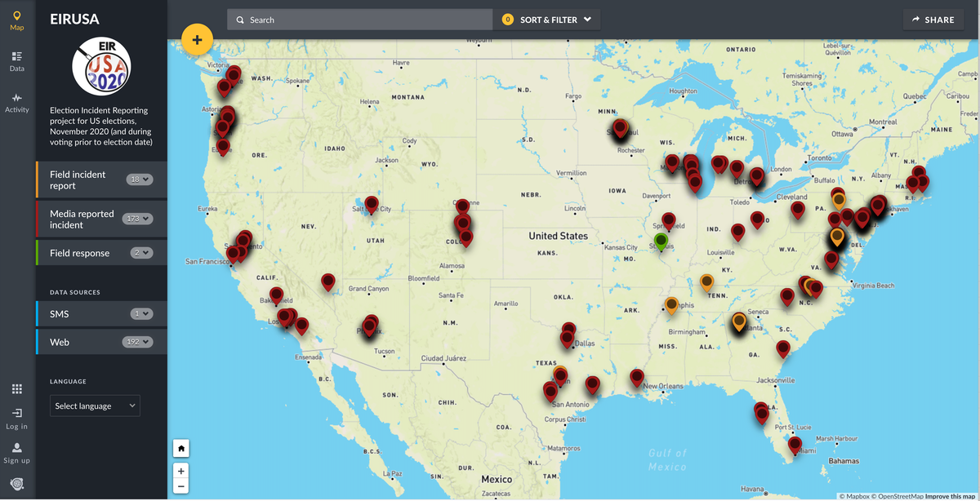Image resolution: width=980 pixels, height=501 pixels.
Task: Click the home icon to reset the map view
Action: click(x=180, y=448)
